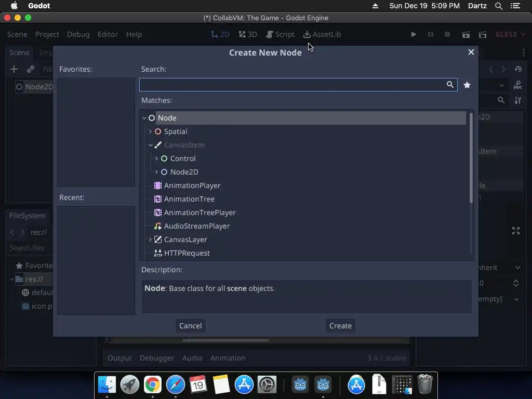This screenshot has height=399, width=532.
Task: Pause the running project
Action: [431, 34]
